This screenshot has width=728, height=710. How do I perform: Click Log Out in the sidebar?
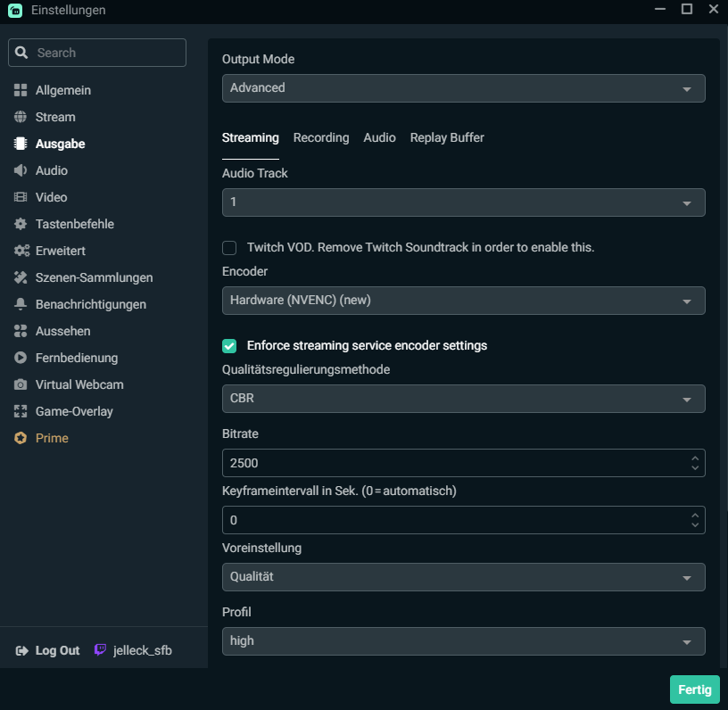(x=48, y=650)
